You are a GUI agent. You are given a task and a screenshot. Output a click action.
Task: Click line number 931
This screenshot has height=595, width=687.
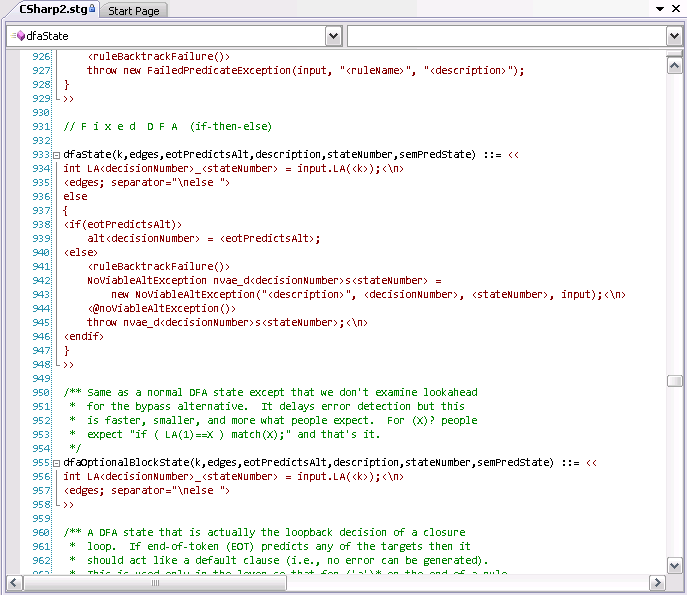point(41,127)
